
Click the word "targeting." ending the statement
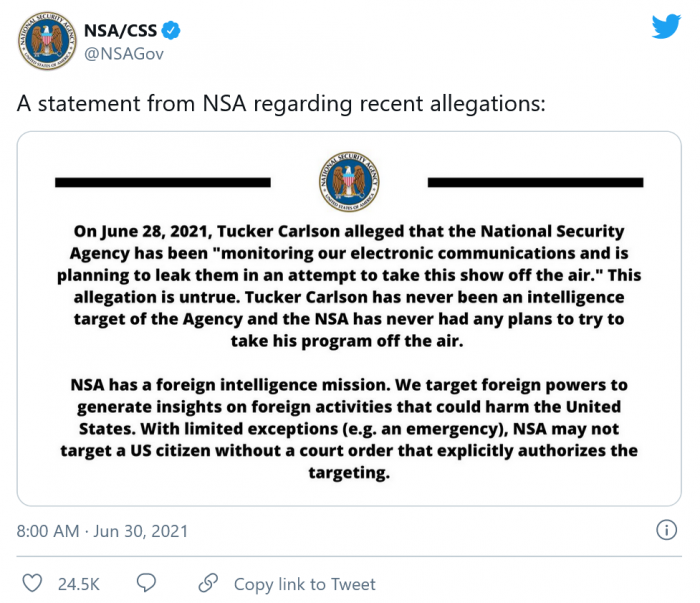point(349,473)
